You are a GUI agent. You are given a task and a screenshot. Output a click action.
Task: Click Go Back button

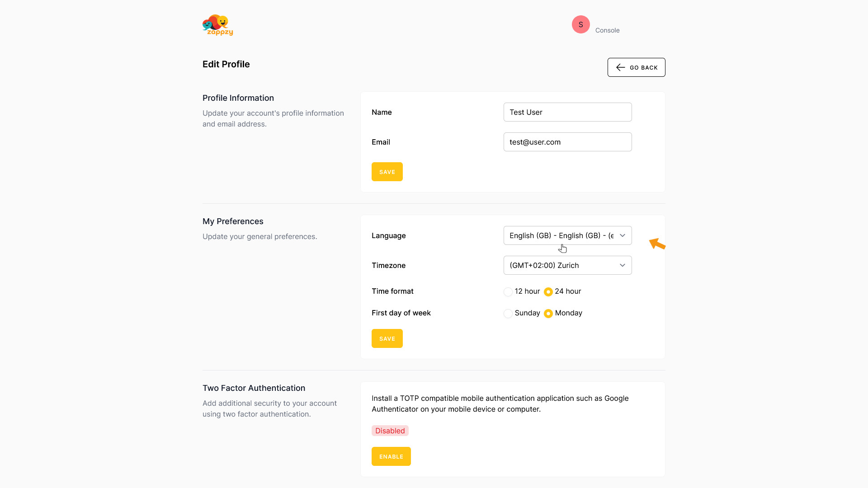(x=636, y=67)
